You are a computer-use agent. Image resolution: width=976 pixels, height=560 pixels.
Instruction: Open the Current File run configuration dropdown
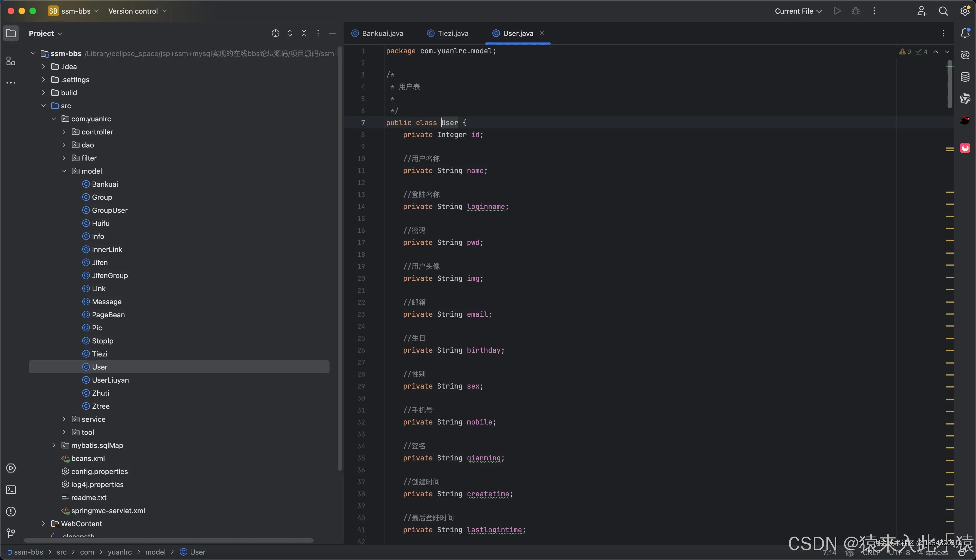(x=798, y=11)
